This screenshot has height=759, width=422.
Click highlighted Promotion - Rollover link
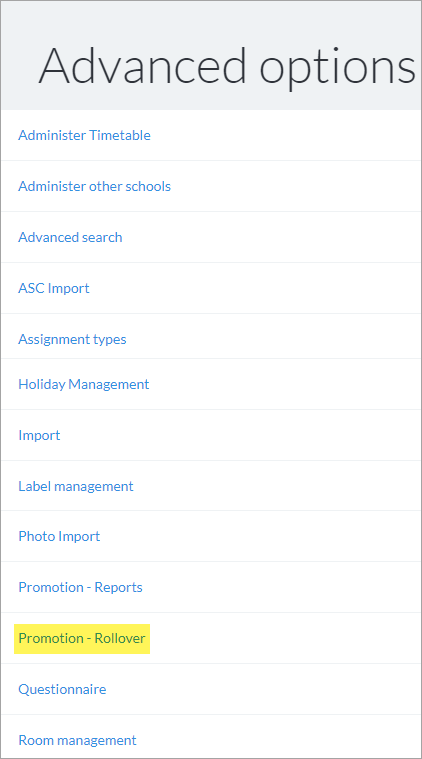(x=82, y=638)
